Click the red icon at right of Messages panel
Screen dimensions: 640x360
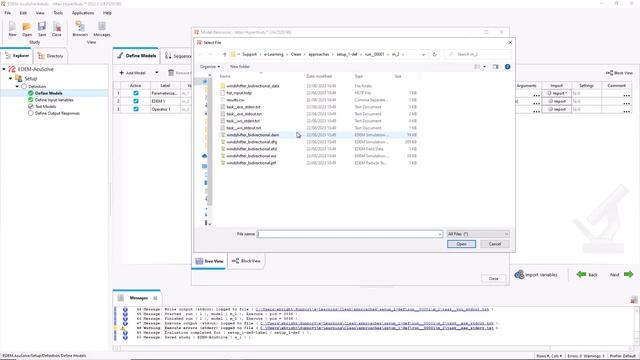634,300
